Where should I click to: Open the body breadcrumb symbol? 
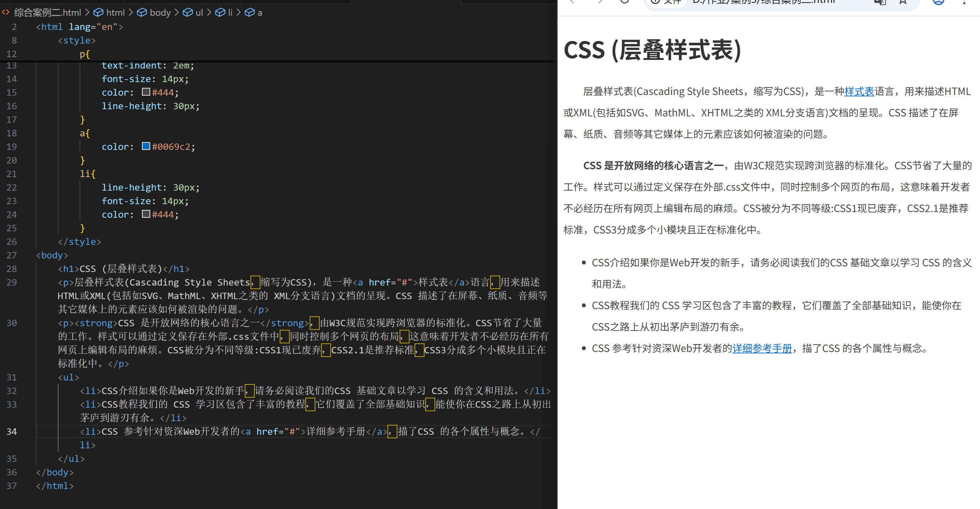[154, 12]
